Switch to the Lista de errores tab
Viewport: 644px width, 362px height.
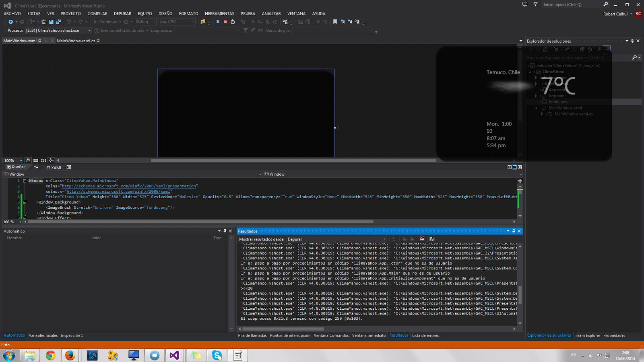point(425,335)
